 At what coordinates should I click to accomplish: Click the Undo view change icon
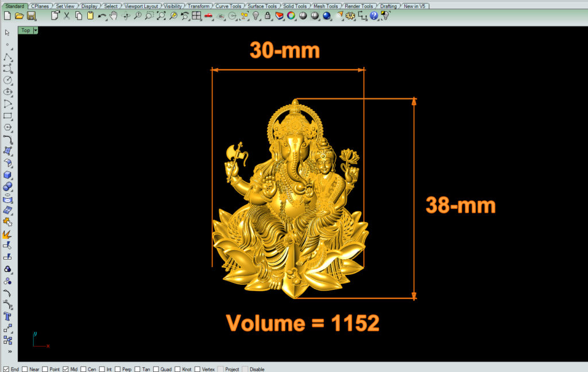(184, 15)
